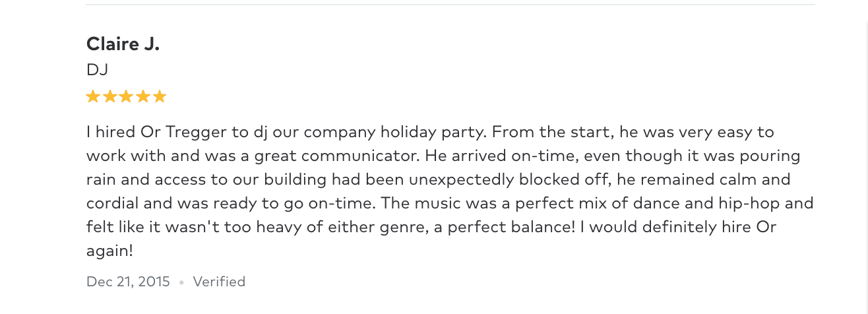Click the third, middle star of the rating
Image resolution: width=868 pixels, height=314 pixels.
pyautogui.click(x=126, y=97)
